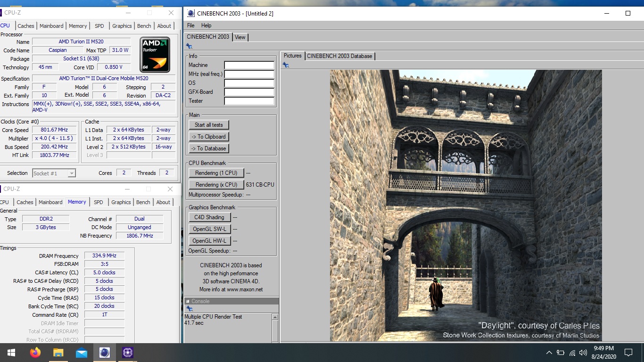Viewport: 644px width, 362px height.
Task: Click the OS input field
Action: coord(249,83)
